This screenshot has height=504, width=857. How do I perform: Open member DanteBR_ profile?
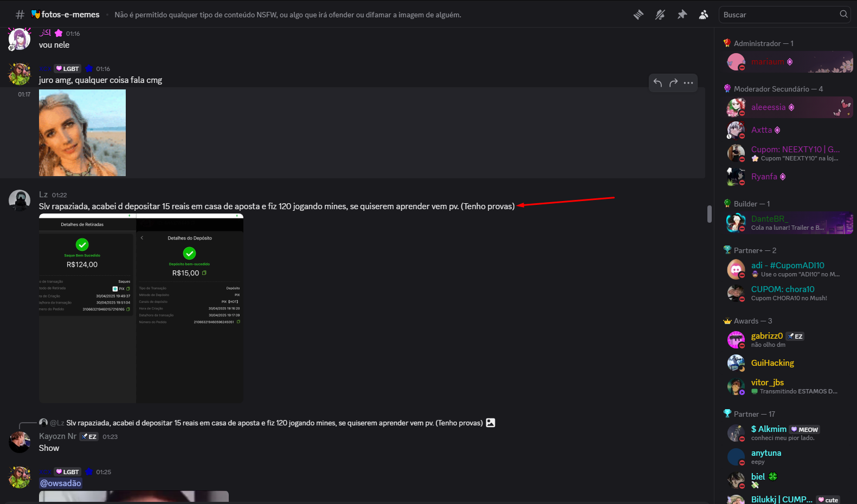click(788, 223)
